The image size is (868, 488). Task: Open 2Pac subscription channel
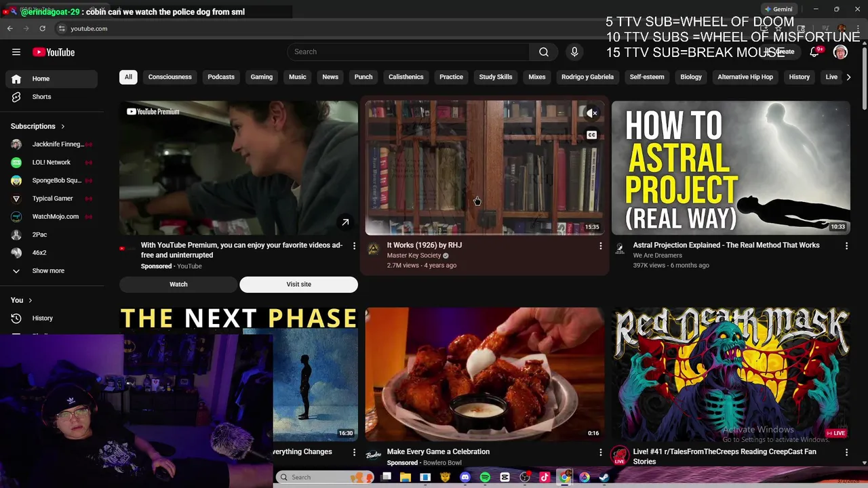[x=52, y=235]
